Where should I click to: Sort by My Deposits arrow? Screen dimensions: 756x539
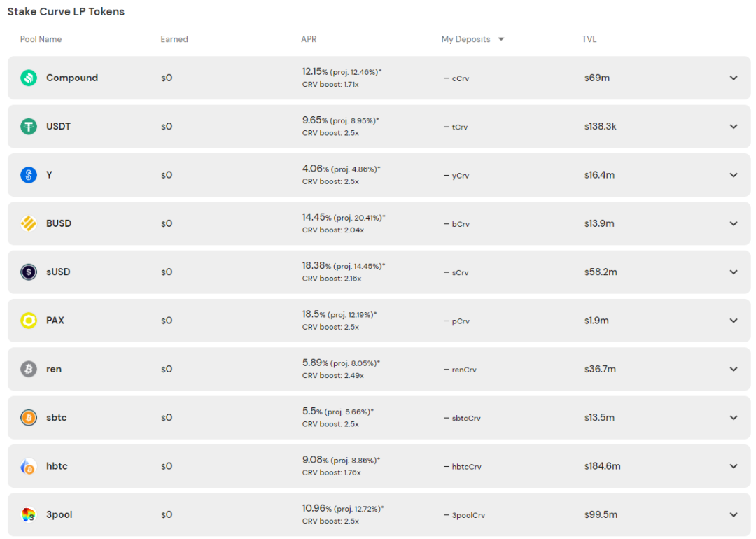(501, 39)
